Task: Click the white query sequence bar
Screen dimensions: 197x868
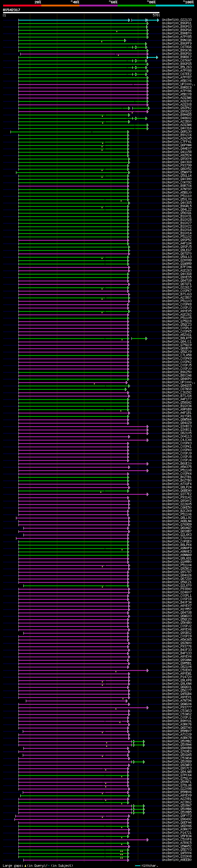Action: click(81, 13)
